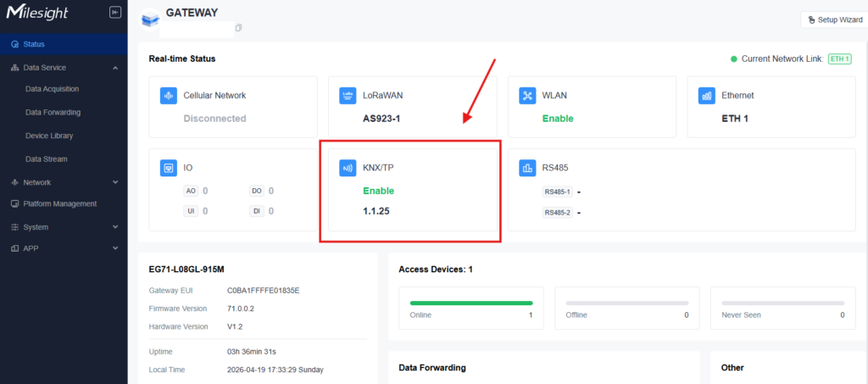
Task: Click the Cellular Network icon
Action: (169, 96)
